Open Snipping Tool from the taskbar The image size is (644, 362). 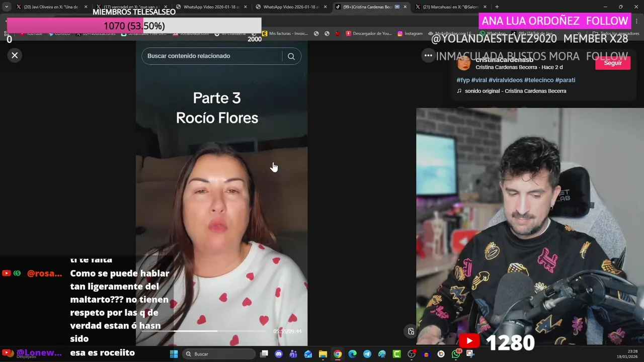coord(470,354)
